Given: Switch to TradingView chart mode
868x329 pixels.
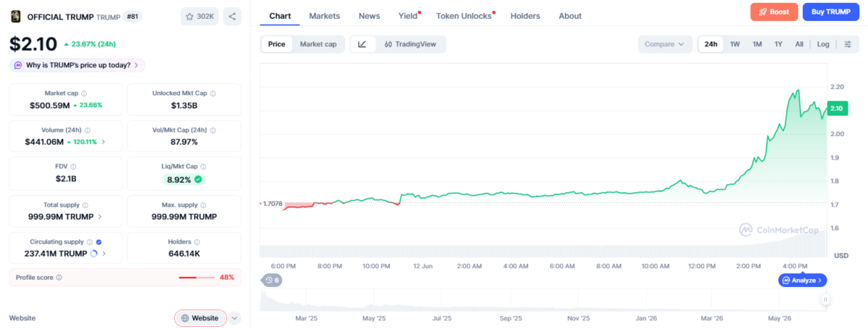Looking at the screenshot, I should (410, 44).
